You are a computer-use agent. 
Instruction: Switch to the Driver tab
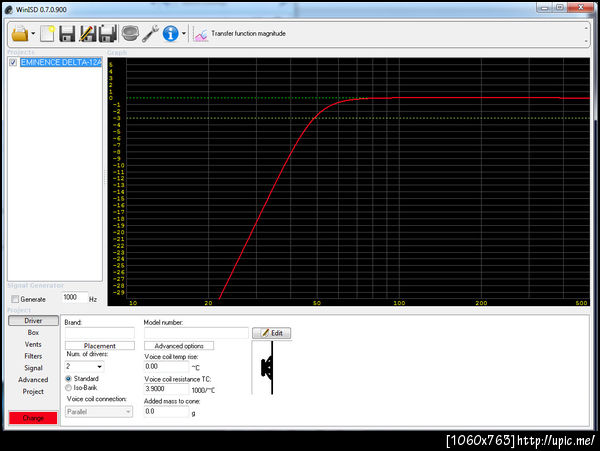(33, 321)
